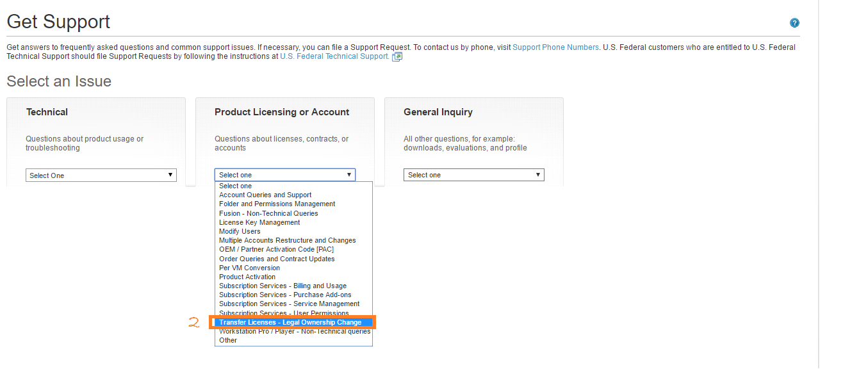Open the General Inquiry dropdown
This screenshot has width=868, height=374.
coord(473,174)
